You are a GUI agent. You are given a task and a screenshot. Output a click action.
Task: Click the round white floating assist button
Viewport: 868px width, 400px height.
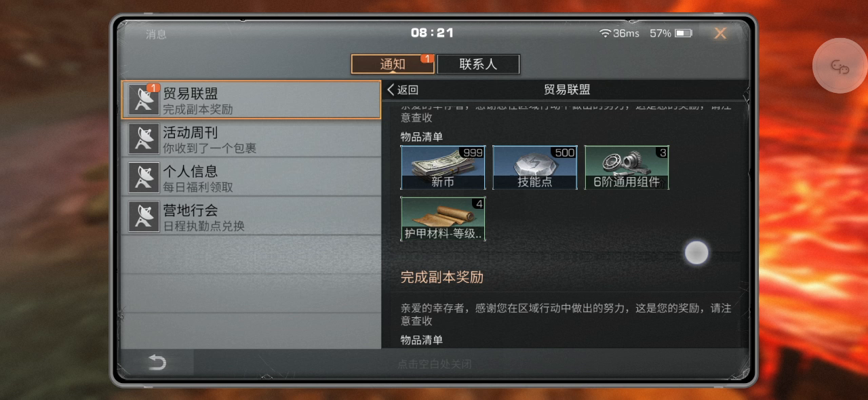[x=696, y=253]
